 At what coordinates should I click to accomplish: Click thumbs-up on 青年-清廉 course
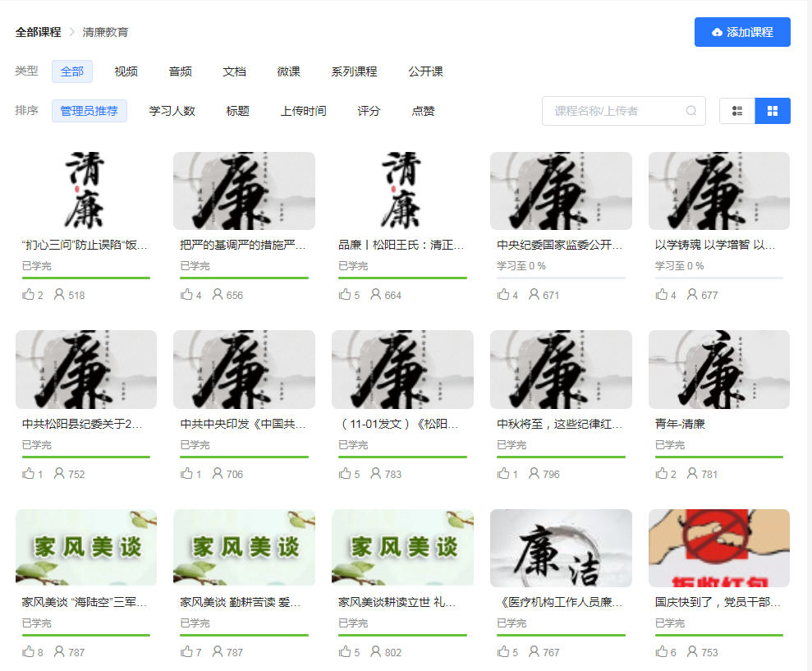662,473
